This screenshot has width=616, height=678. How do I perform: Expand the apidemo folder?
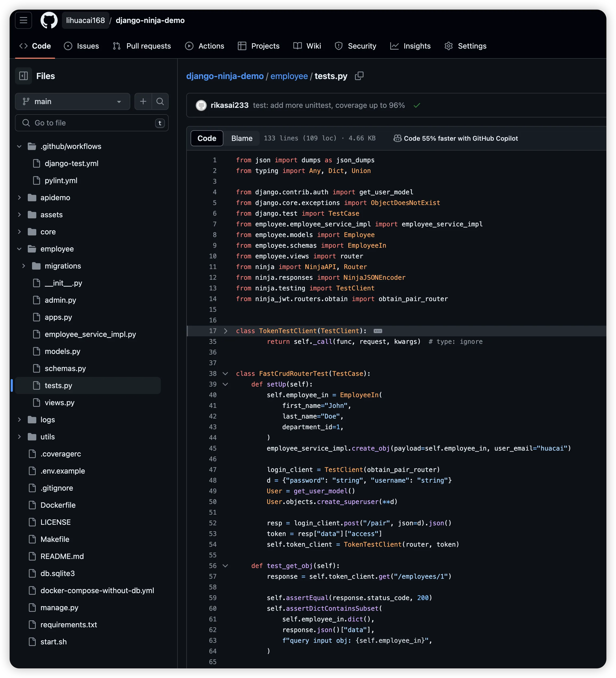(19, 198)
